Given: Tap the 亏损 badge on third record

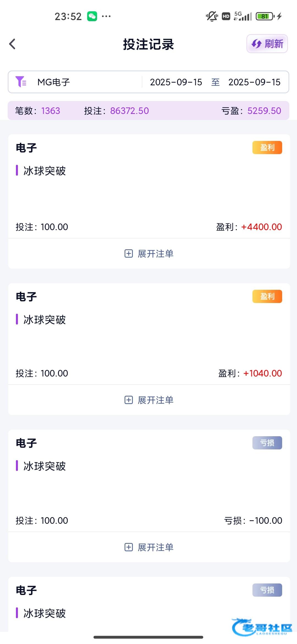Looking at the screenshot, I should (x=267, y=443).
